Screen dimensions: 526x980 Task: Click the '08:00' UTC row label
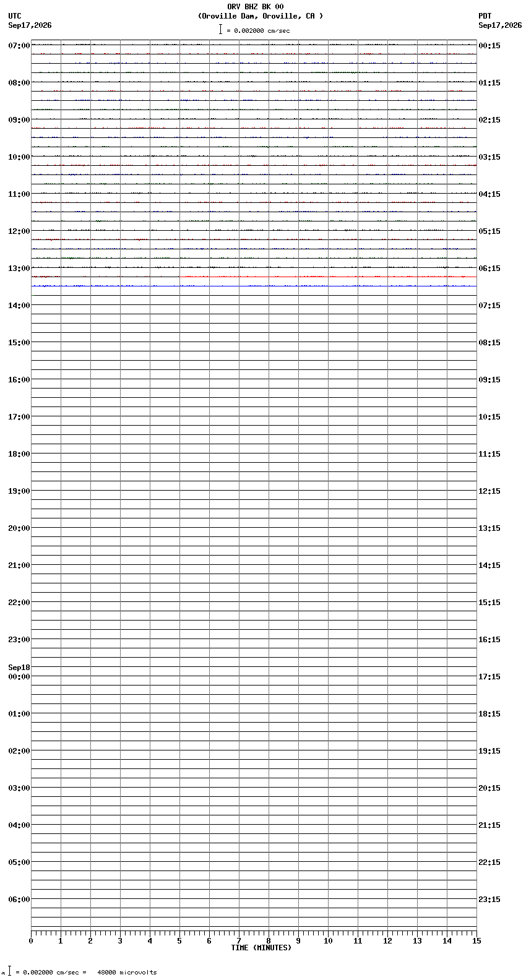19,83
